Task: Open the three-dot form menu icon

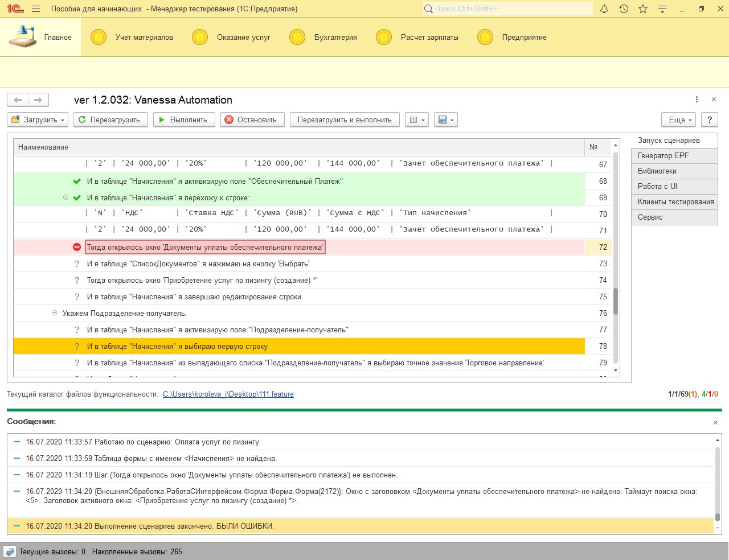Action: [x=697, y=100]
